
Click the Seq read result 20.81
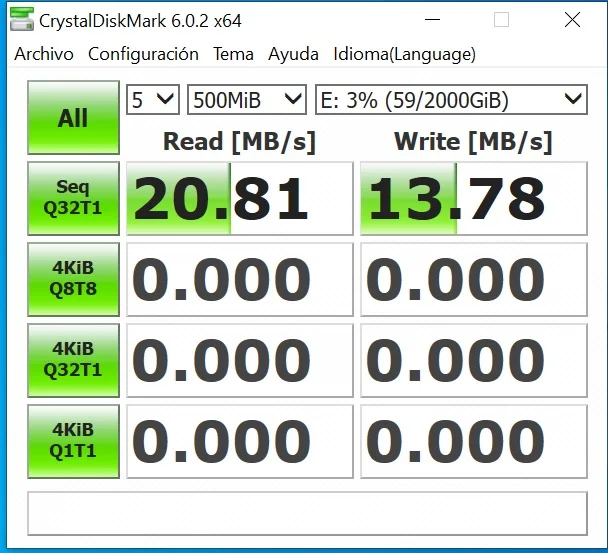pyautogui.click(x=240, y=199)
